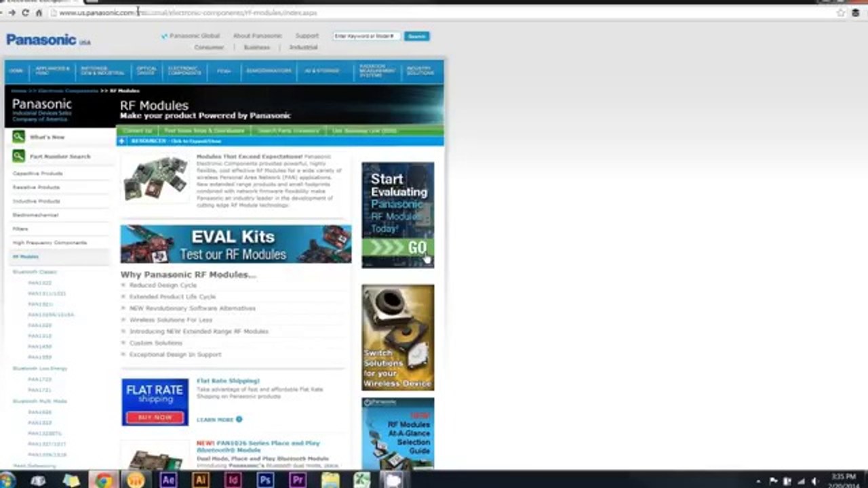Open Filters in the sidebar

click(20, 229)
